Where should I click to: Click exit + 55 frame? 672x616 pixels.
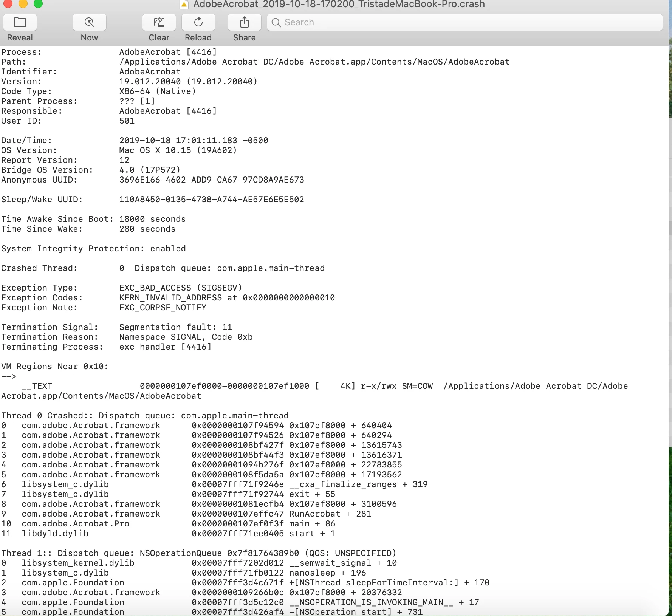pyautogui.click(x=312, y=494)
